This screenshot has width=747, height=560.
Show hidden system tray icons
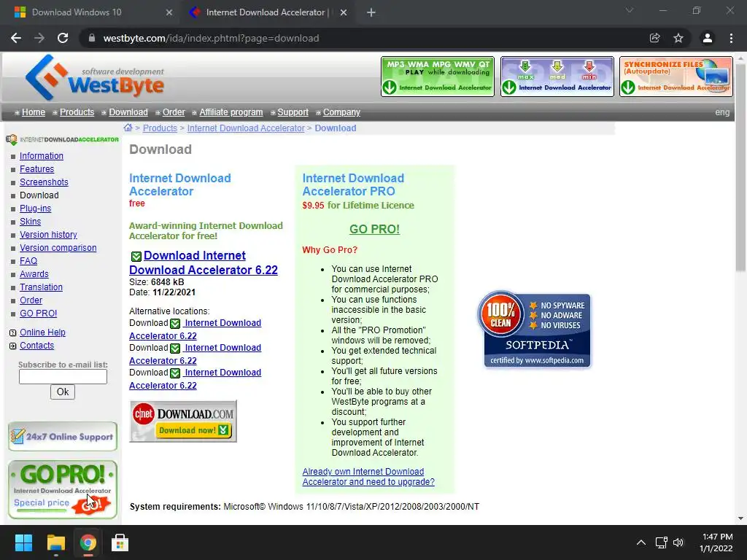tap(641, 542)
